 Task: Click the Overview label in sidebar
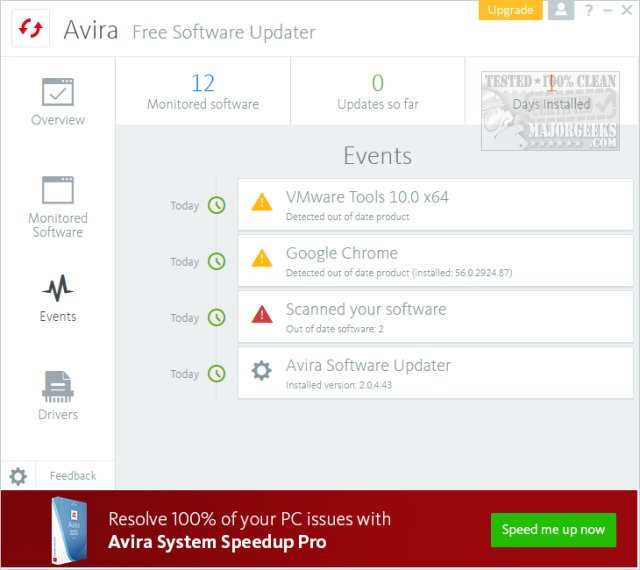58,120
